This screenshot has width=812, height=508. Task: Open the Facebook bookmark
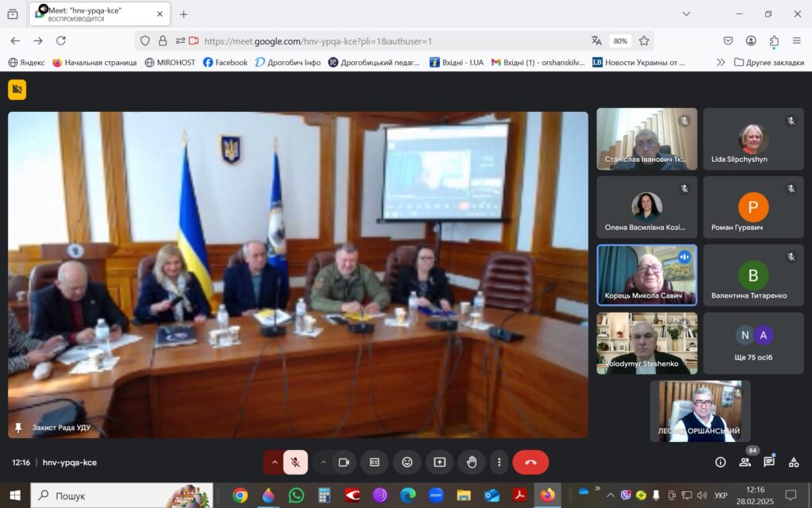click(x=225, y=62)
